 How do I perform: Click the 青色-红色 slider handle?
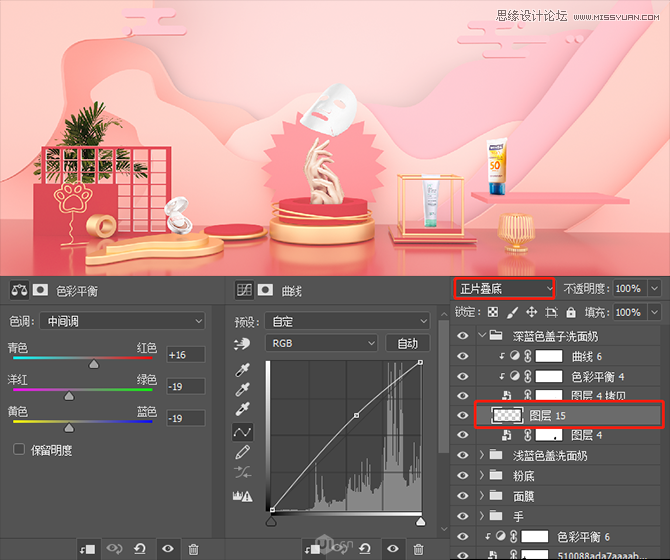(x=94, y=365)
